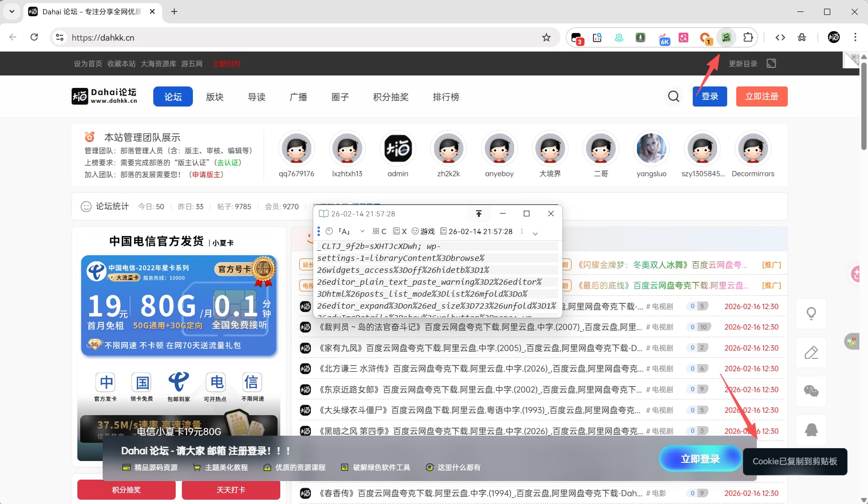
Task: Open the 「A」 font dropdown in note
Action: click(351, 231)
